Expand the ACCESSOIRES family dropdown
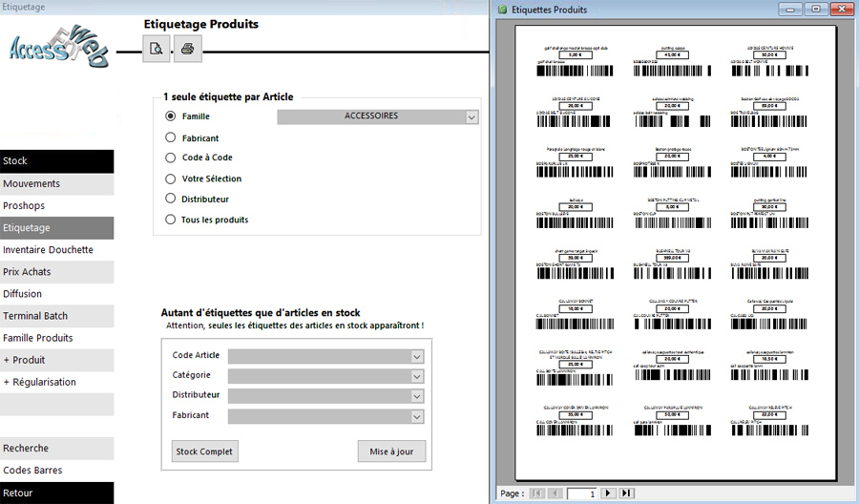This screenshot has width=859, height=504. click(471, 116)
